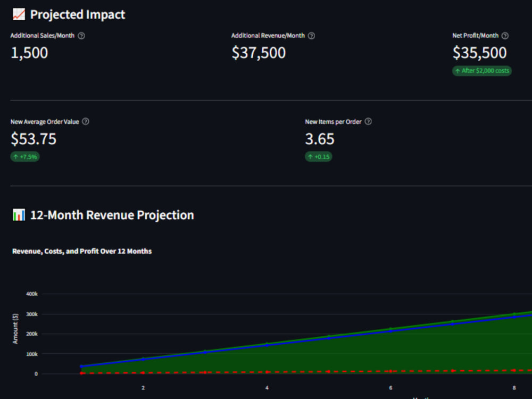Click the $37,500 additional revenue value
Screen dimensions: 532x399
coord(259,53)
